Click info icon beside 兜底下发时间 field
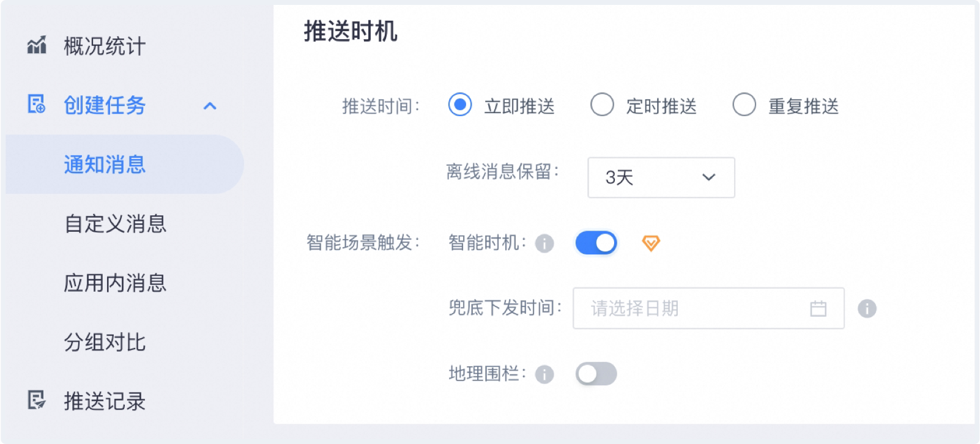980x444 pixels. coord(867,308)
